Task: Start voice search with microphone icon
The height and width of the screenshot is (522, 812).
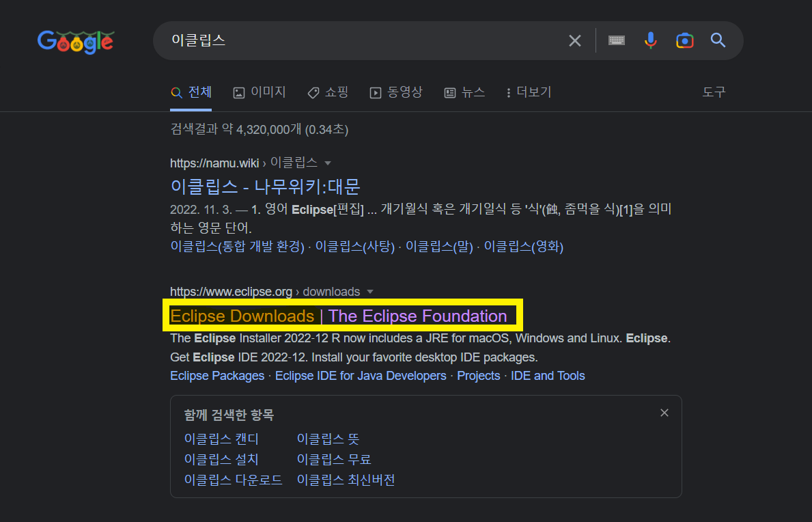Action: (650, 40)
